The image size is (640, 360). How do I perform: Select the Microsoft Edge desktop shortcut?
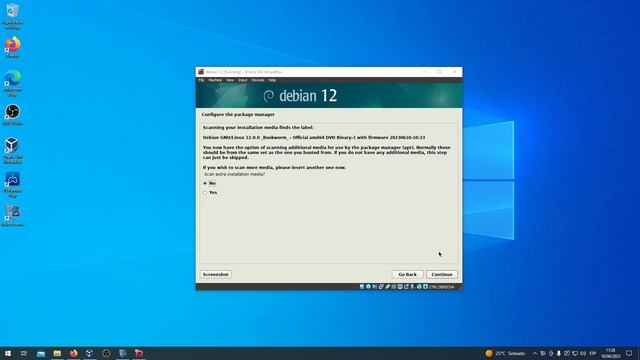13,83
